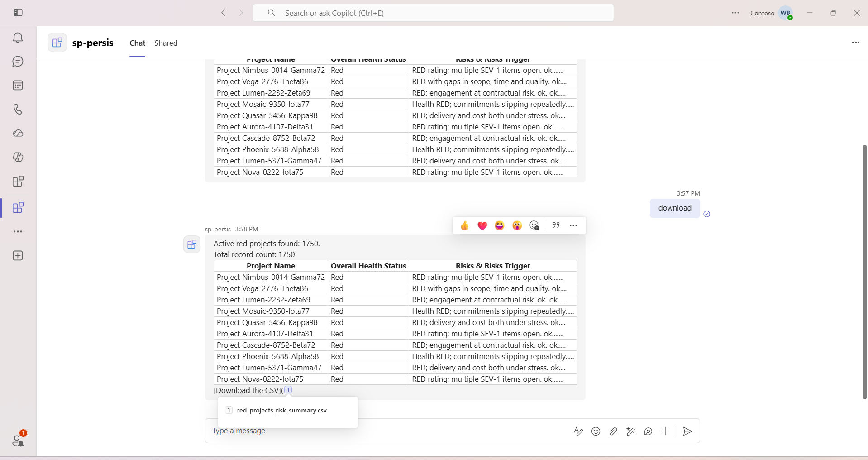Image resolution: width=868 pixels, height=460 pixels.
Task: Switch to the Shared tab
Action: point(166,43)
